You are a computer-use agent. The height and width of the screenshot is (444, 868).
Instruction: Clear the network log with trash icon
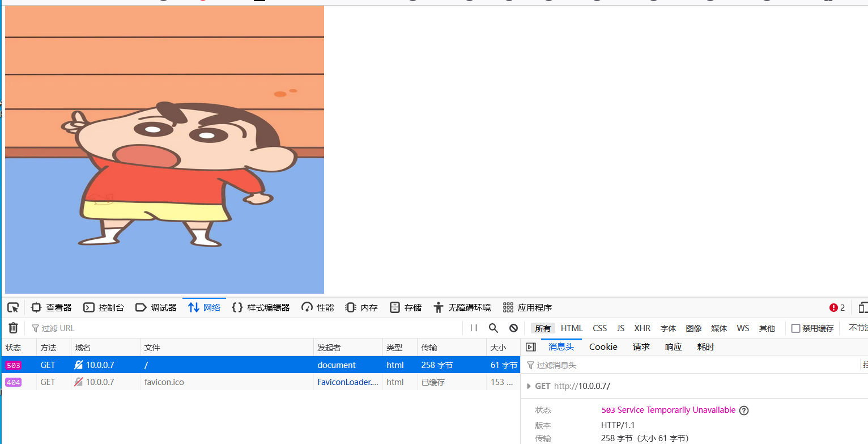13,328
